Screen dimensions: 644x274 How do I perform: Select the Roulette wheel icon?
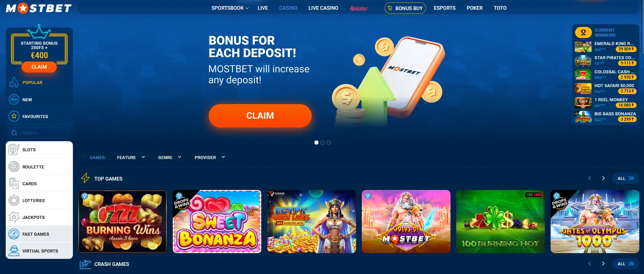click(14, 167)
